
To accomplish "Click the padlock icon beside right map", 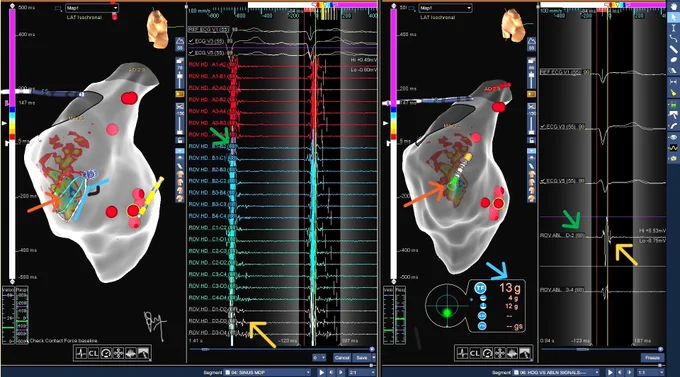I will click(531, 140).
